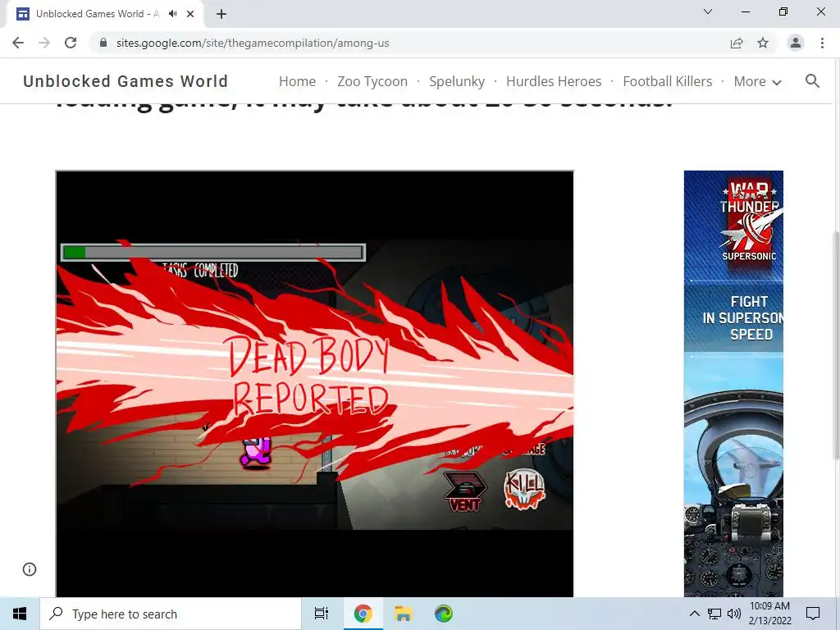Open Microsoft Edge from the taskbar

[x=444, y=614]
